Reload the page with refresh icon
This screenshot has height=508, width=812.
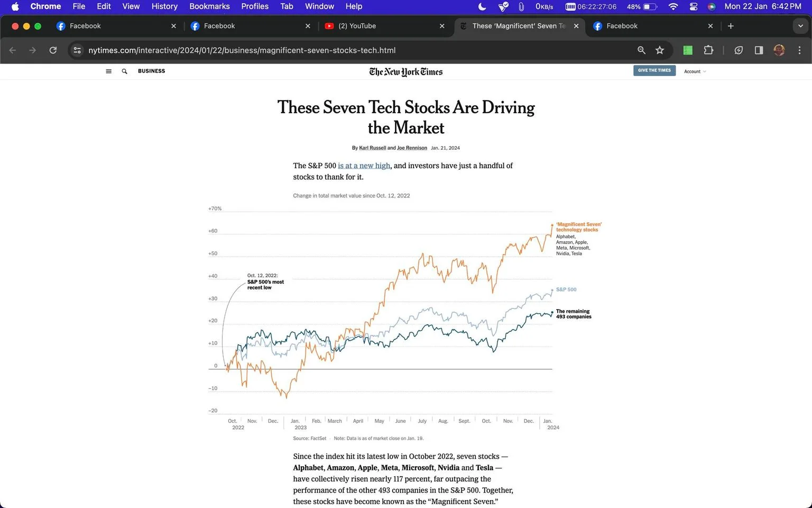(x=53, y=50)
